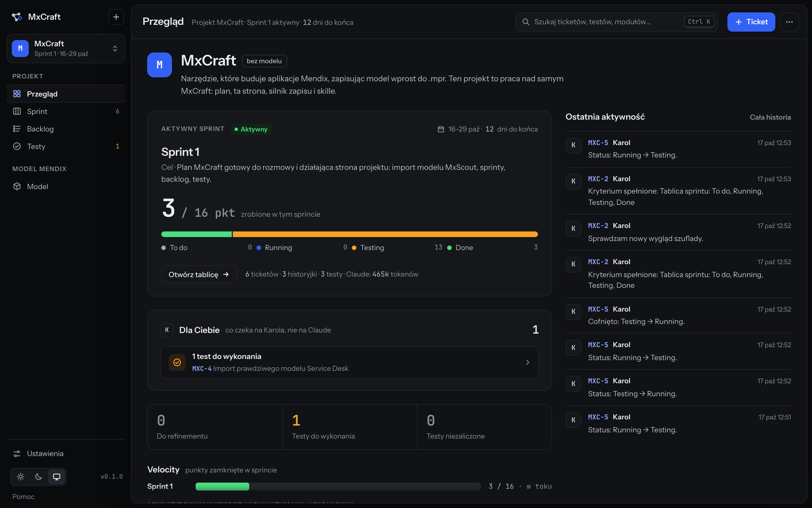Click the Done status legend
Screen dimensions: 812x508
coord(492,247)
